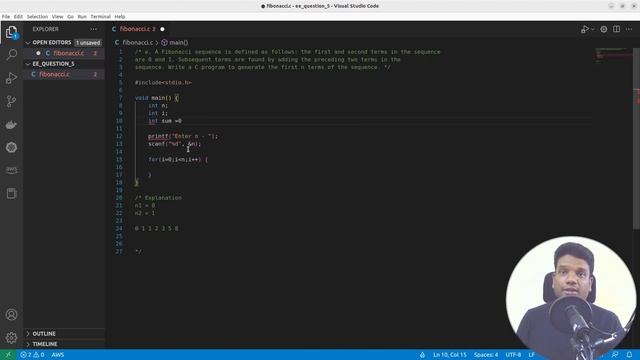The image size is (640, 360).
Task: Open the Manage gear in activity bar
Action: (x=11, y=338)
